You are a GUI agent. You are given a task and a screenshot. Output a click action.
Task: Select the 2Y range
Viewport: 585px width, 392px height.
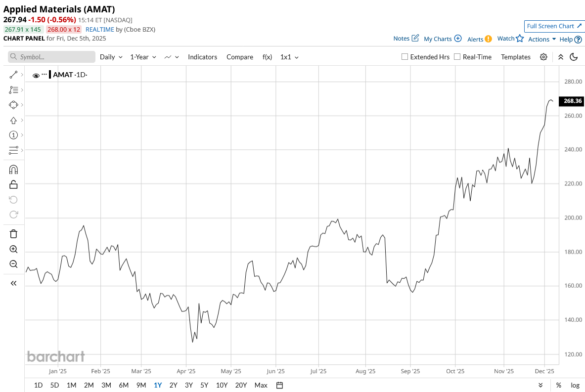coord(173,385)
